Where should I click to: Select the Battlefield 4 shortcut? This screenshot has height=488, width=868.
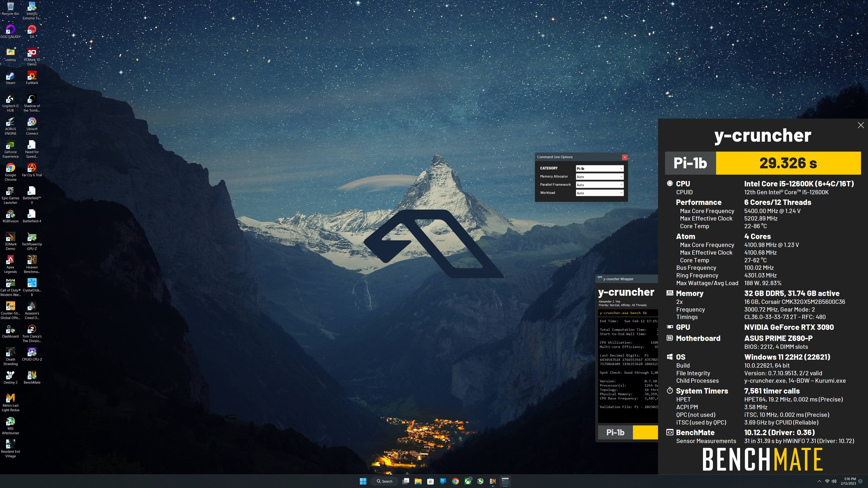[x=32, y=216]
